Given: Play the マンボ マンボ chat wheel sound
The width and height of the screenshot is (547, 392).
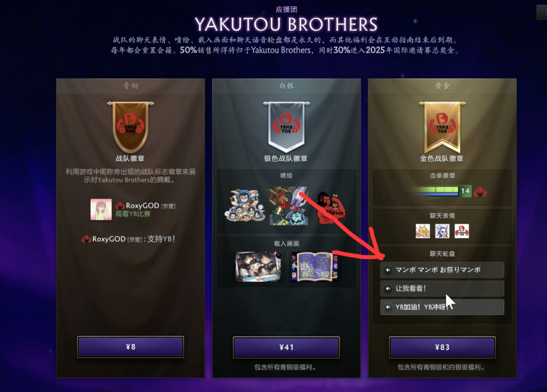Looking at the screenshot, I should pyautogui.click(x=442, y=270).
